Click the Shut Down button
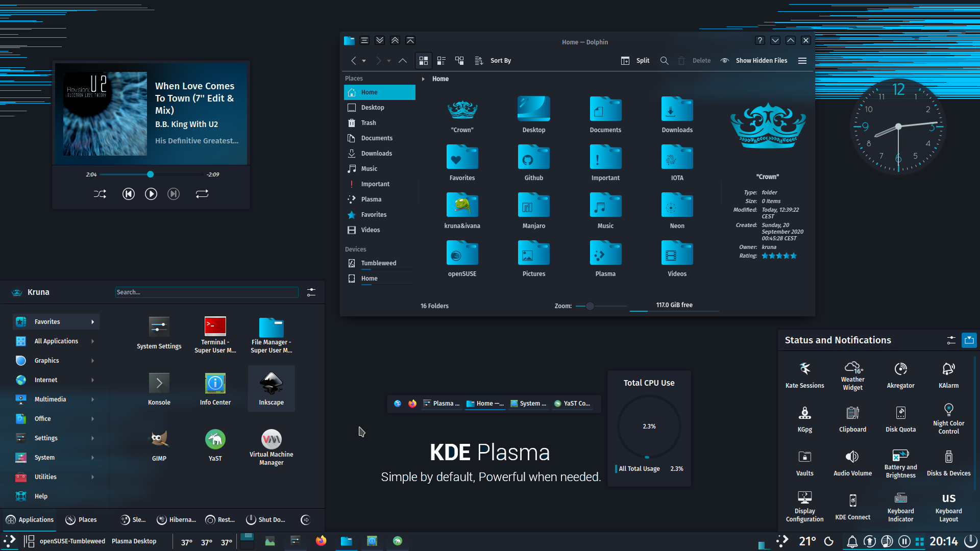Screen dimensions: 980x551 click(266, 520)
